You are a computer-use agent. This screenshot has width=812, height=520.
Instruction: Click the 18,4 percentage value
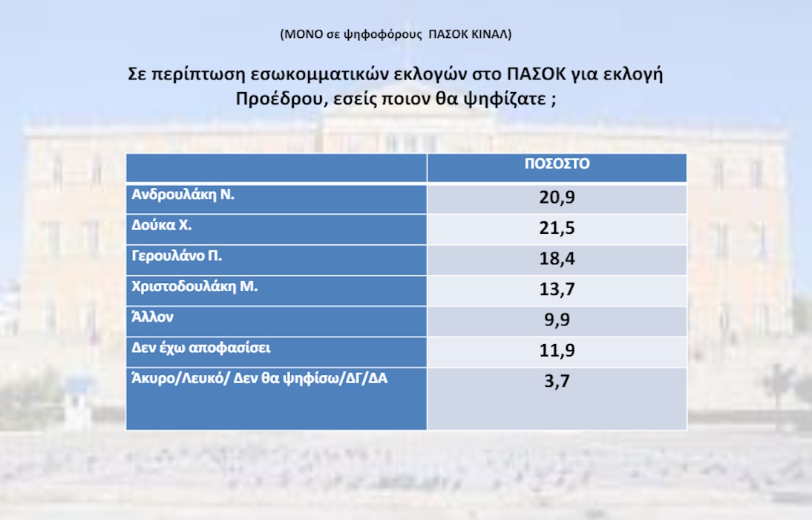point(557,259)
